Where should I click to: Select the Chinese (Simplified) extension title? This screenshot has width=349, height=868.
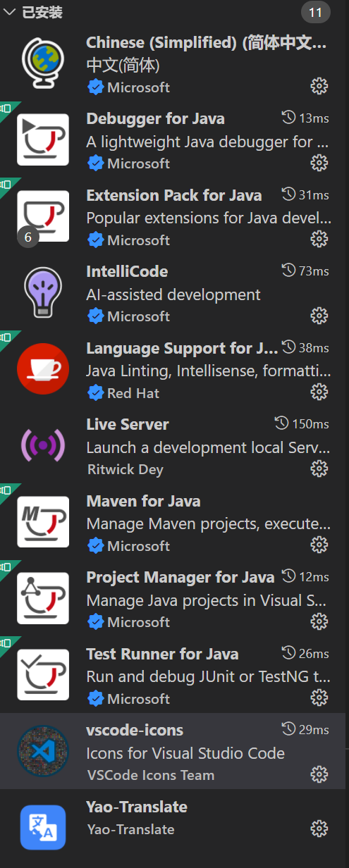click(x=207, y=43)
